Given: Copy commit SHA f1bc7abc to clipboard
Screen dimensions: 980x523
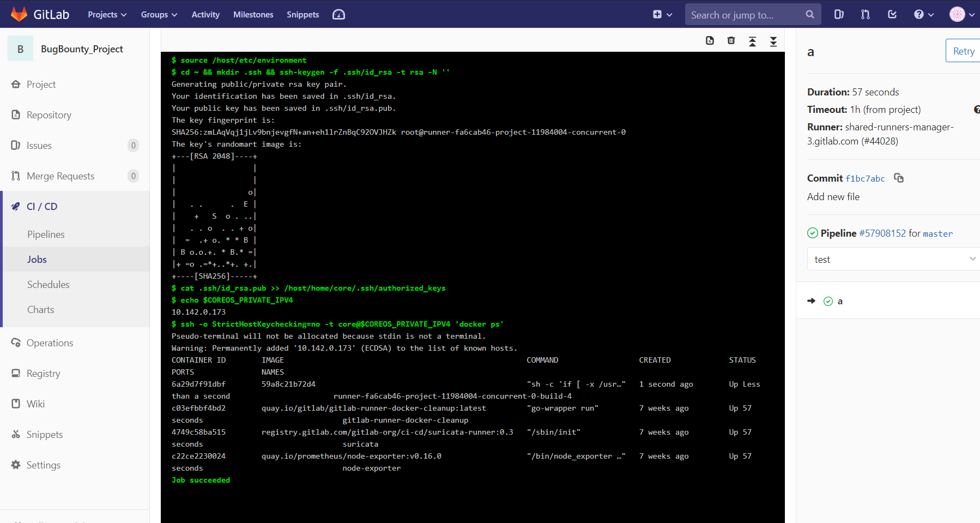Looking at the screenshot, I should (x=899, y=178).
